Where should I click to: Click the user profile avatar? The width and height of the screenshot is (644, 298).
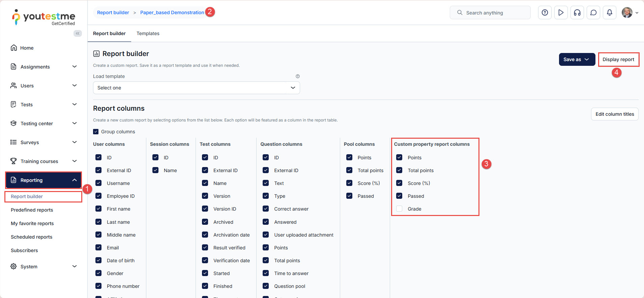coord(627,12)
